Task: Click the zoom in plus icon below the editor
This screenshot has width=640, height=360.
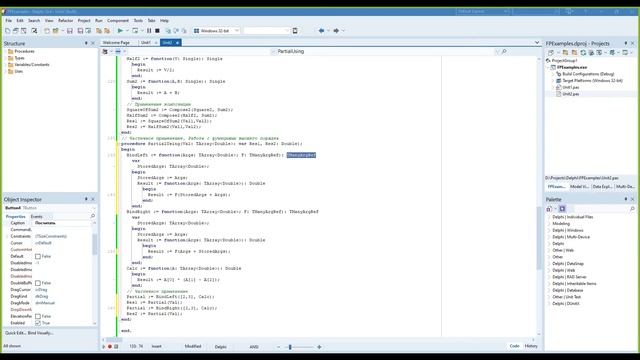Action: pos(319,347)
